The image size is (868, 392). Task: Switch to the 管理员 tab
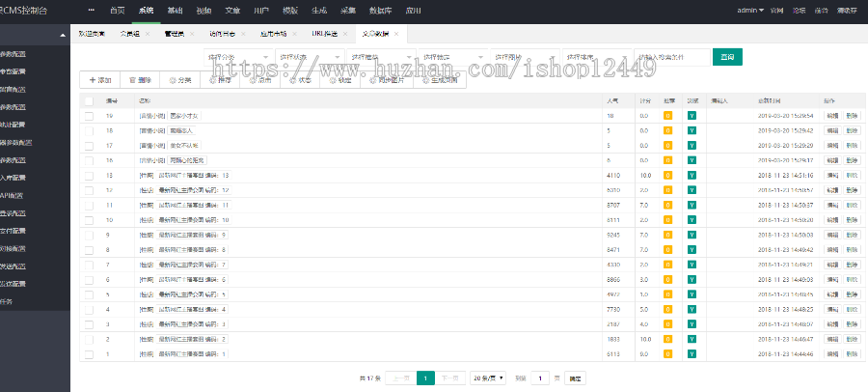[x=174, y=34]
